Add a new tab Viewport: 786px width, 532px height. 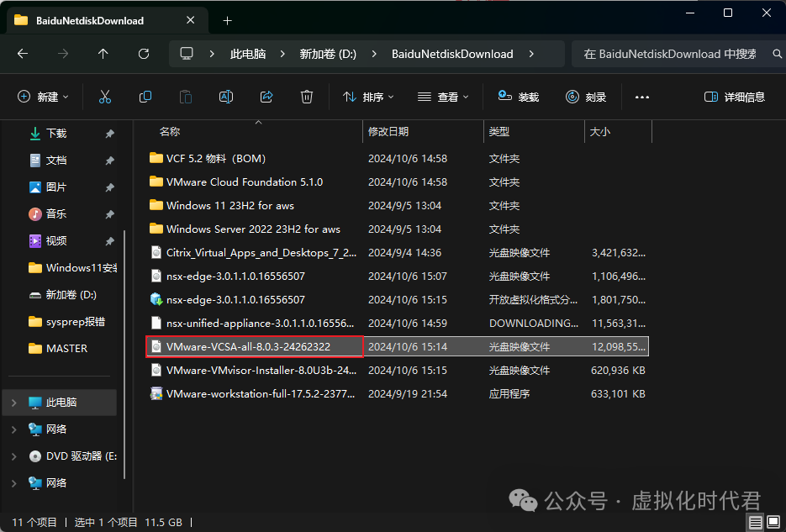point(228,20)
